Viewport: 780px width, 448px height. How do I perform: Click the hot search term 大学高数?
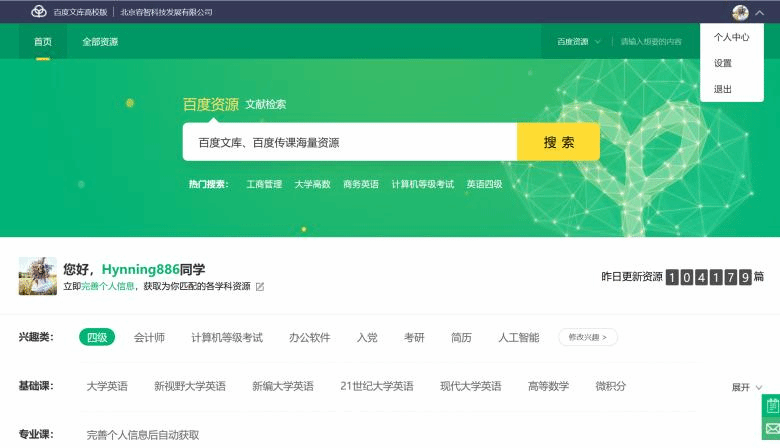tap(312, 184)
